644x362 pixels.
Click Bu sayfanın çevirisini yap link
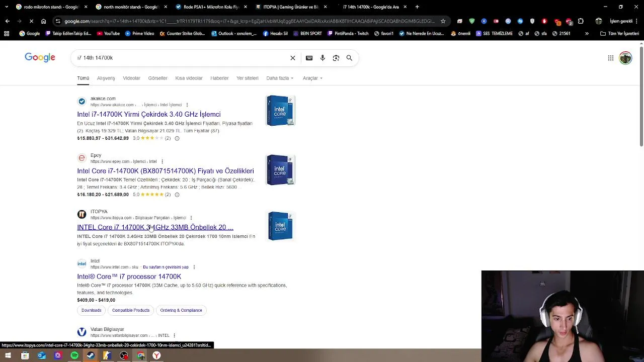166,267
